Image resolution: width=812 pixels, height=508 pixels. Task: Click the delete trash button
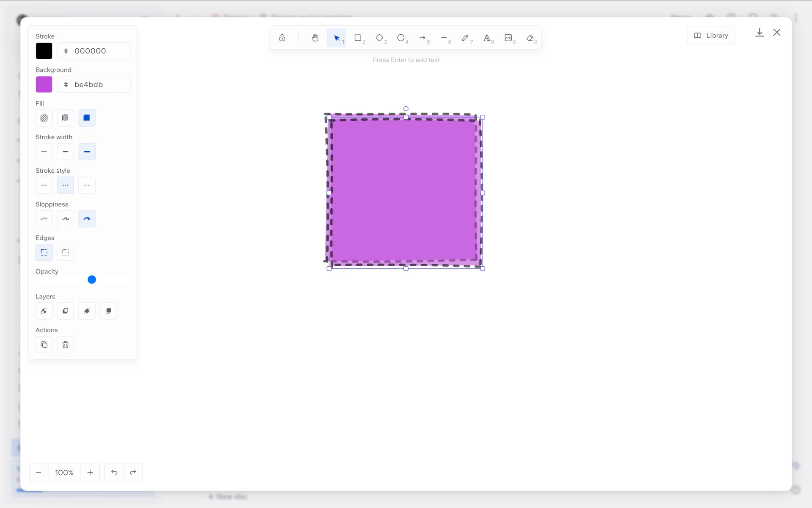(66, 345)
